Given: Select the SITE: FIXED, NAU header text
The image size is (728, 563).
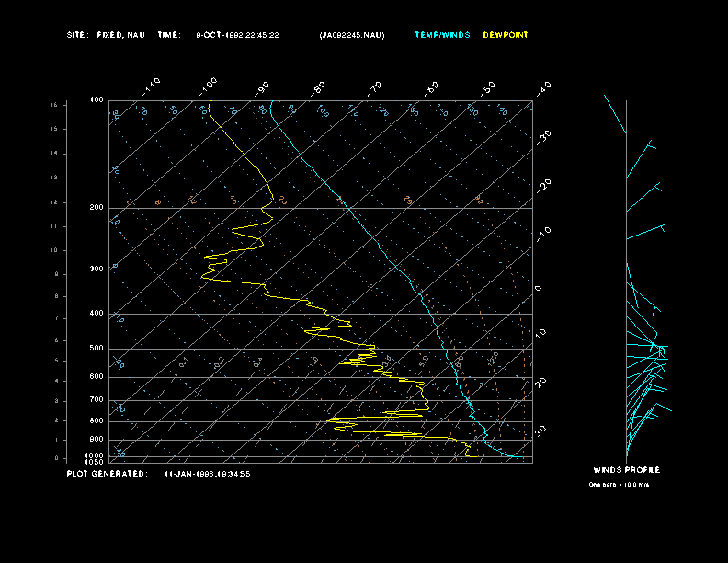Looking at the screenshot, I should [x=106, y=35].
